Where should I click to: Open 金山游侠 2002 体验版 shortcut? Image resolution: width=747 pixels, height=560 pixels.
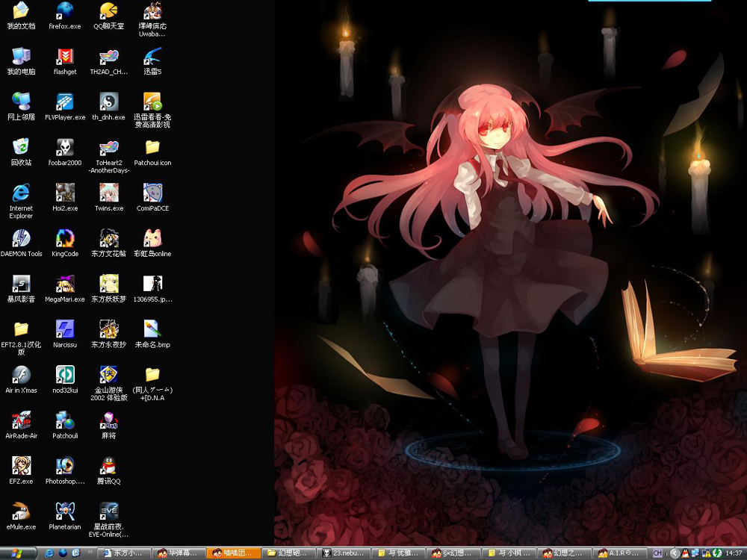108,384
